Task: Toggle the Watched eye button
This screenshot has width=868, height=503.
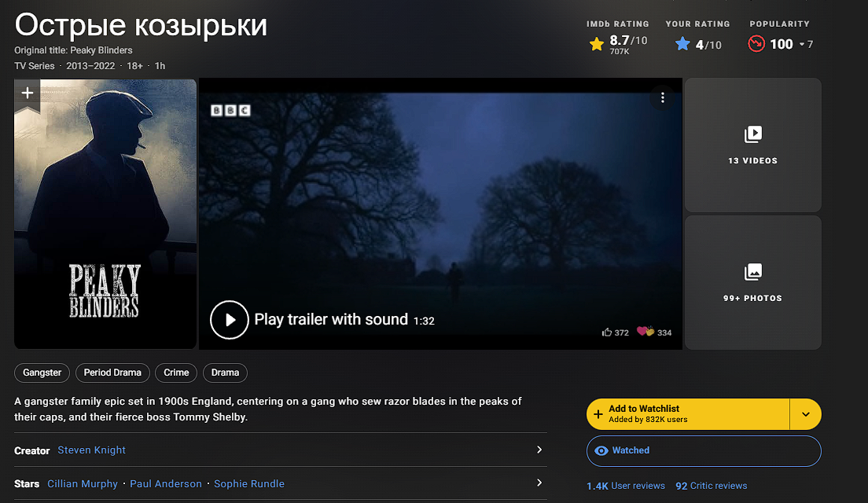Action: pos(704,450)
